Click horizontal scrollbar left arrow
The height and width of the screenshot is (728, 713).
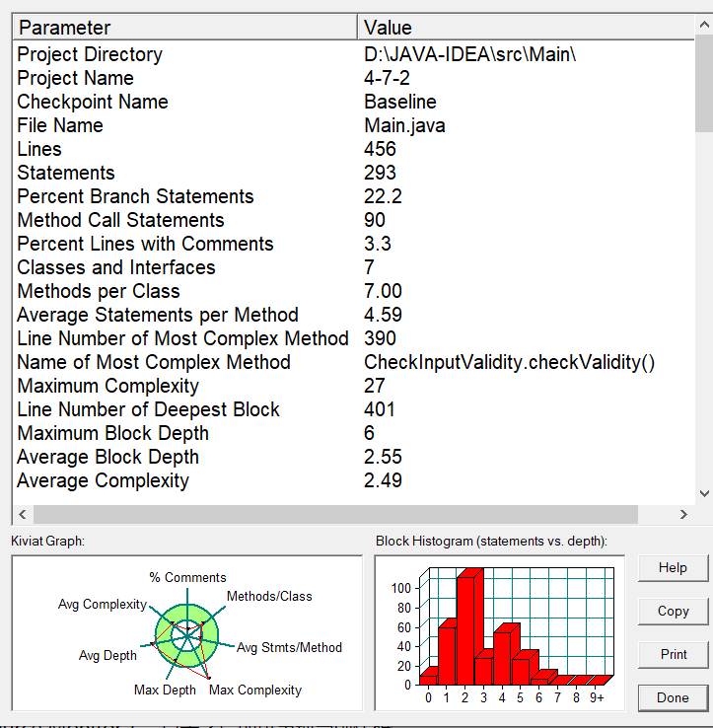pyautogui.click(x=23, y=514)
